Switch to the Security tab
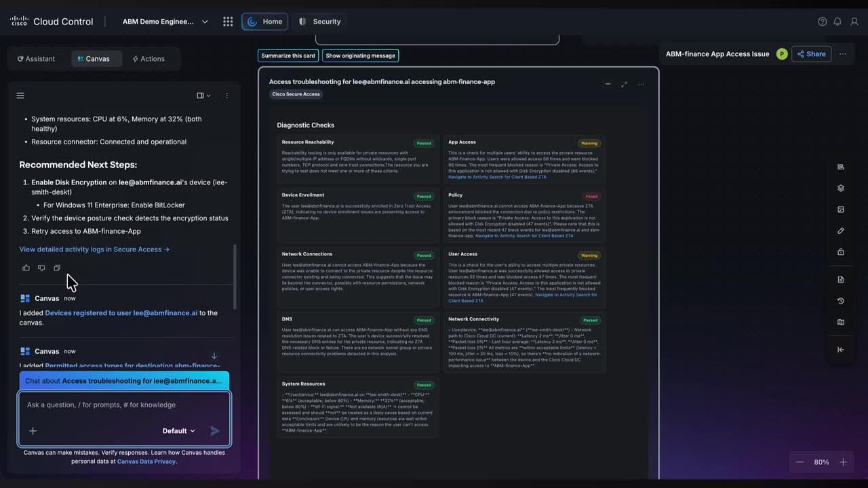 click(319, 22)
